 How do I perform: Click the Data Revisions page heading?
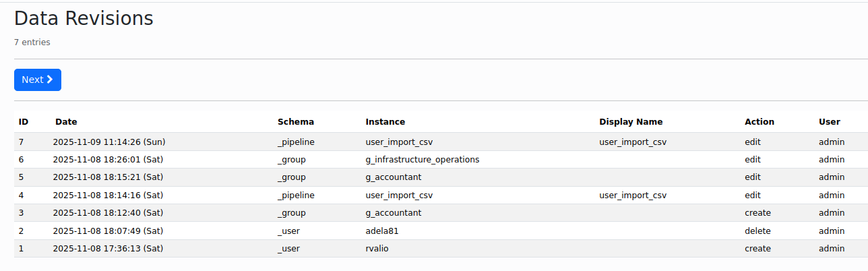(84, 19)
